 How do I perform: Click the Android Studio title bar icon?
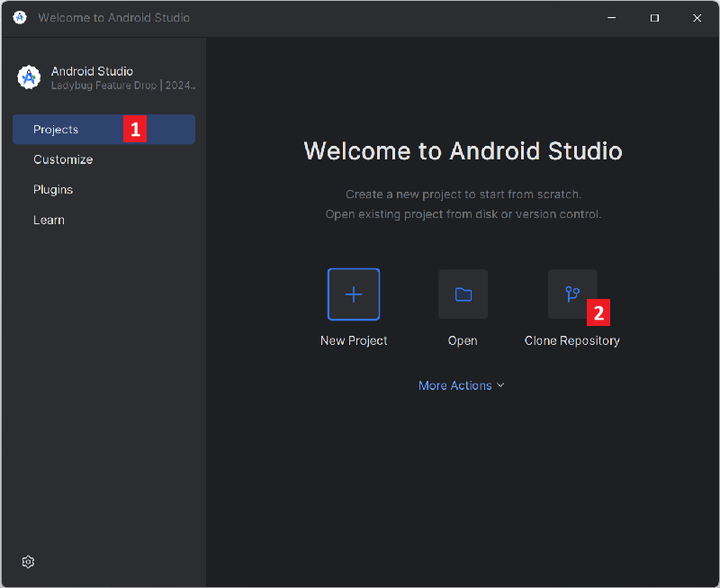tap(20, 17)
